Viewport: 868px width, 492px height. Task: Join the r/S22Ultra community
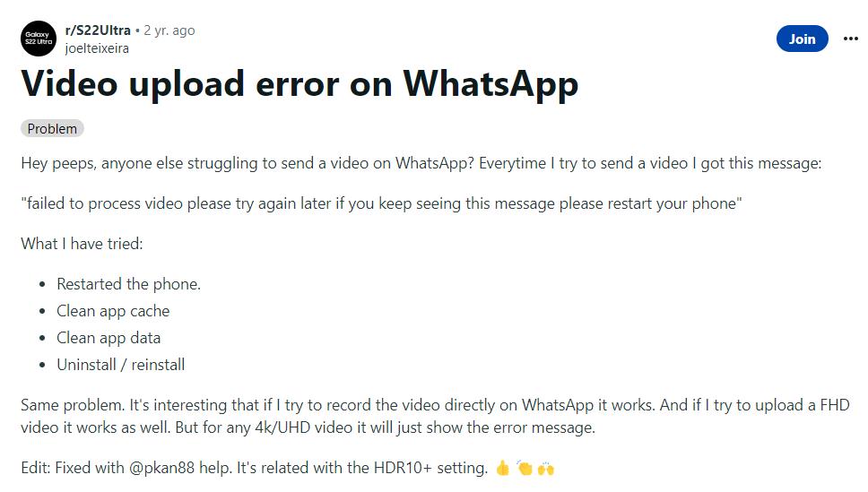[803, 39]
